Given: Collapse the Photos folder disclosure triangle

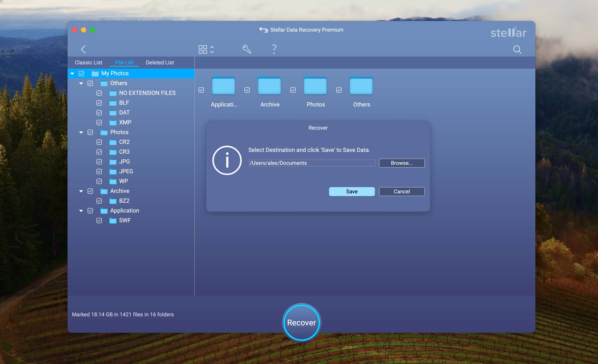Looking at the screenshot, I should [81, 133].
